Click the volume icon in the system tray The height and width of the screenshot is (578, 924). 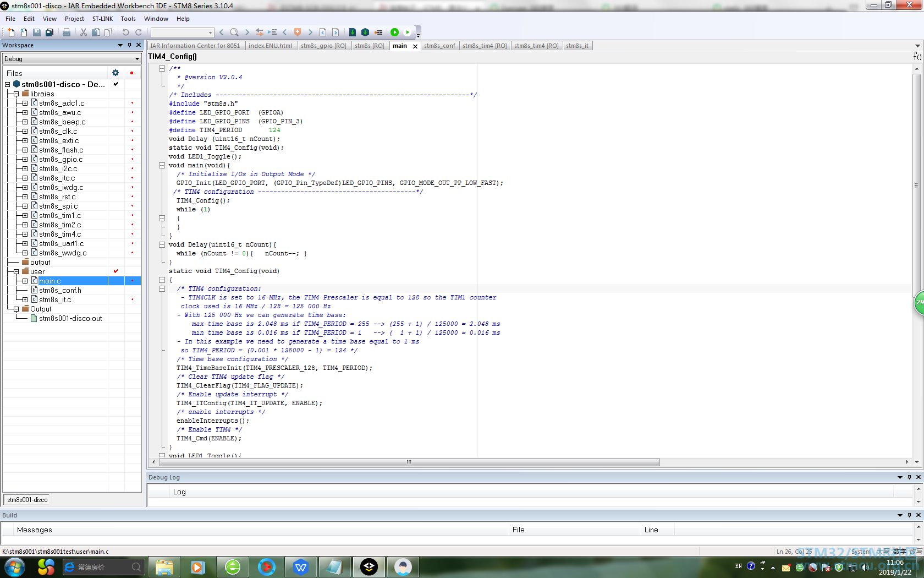click(865, 567)
